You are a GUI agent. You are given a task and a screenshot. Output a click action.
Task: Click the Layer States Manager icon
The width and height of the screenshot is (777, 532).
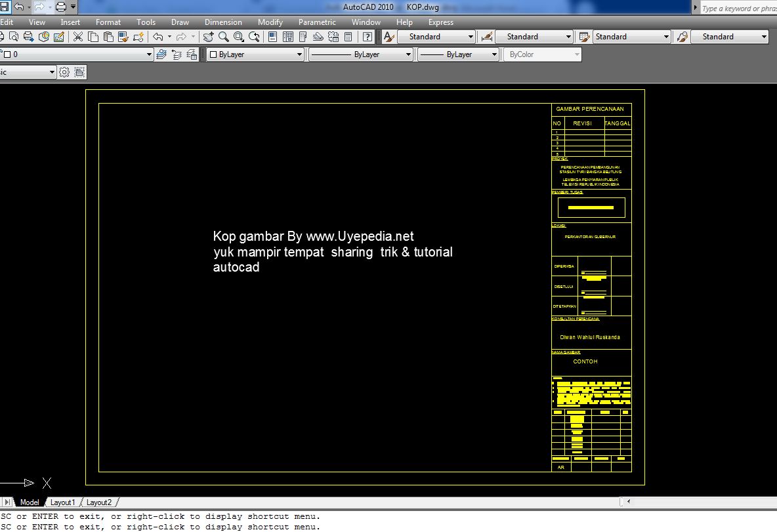(x=192, y=54)
